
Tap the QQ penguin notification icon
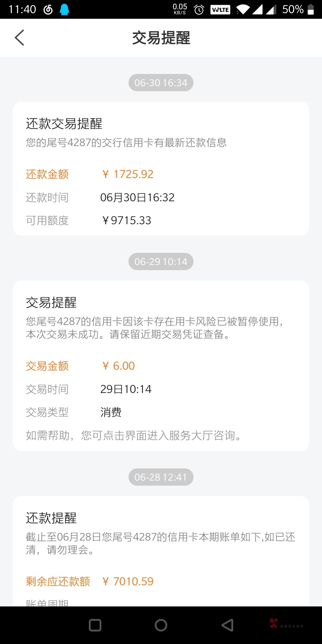pyautogui.click(x=64, y=10)
